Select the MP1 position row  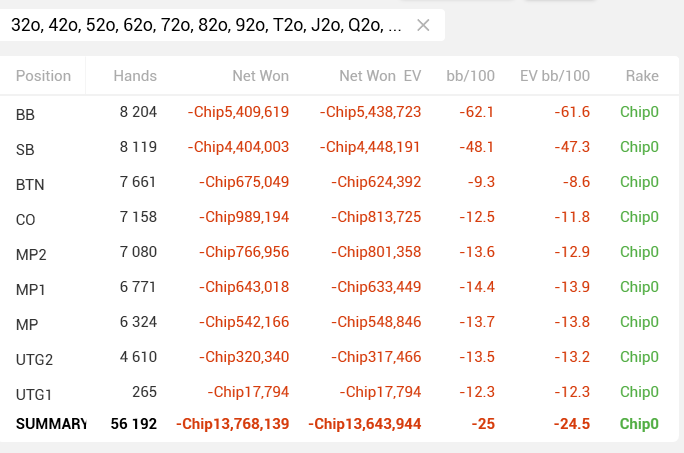[x=31, y=289]
